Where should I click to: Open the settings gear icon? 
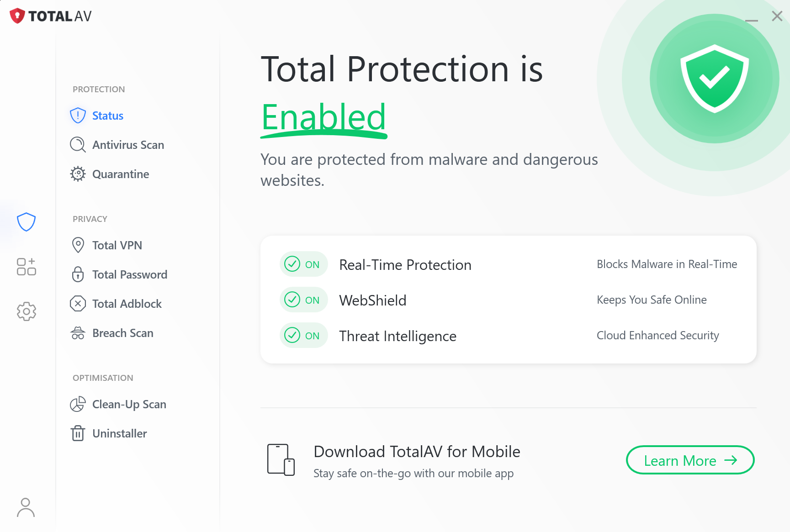pos(27,311)
